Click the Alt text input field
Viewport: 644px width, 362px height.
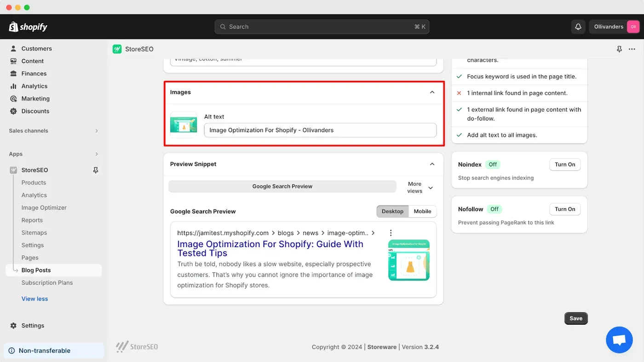point(320,130)
